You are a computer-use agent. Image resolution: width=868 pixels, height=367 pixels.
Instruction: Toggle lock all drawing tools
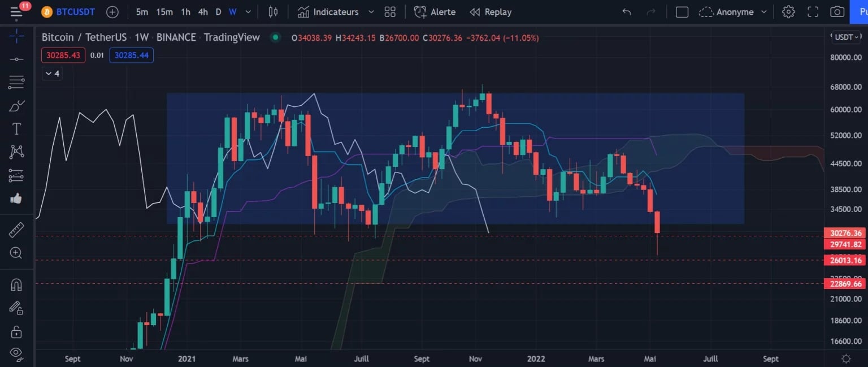click(x=16, y=331)
